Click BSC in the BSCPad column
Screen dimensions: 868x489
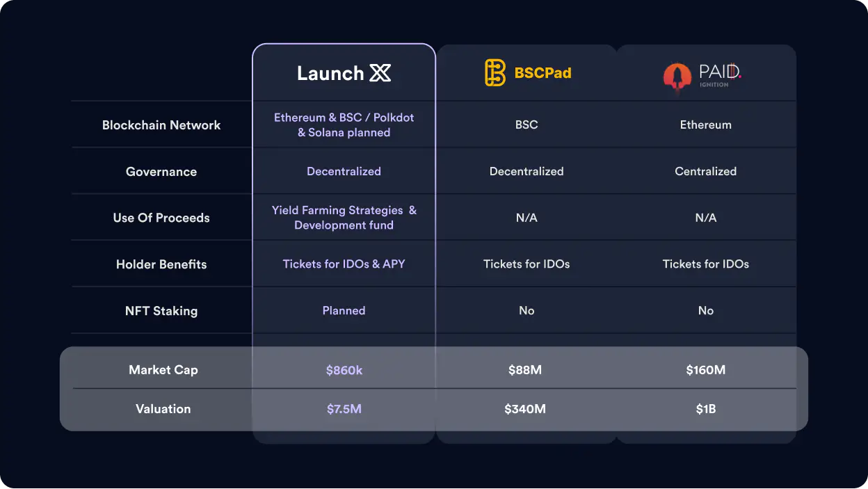pyautogui.click(x=527, y=125)
